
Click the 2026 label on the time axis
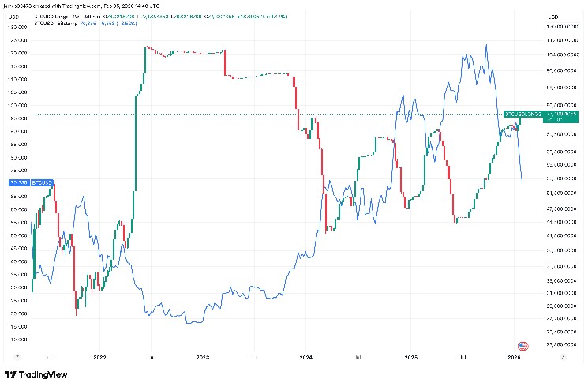514,358
